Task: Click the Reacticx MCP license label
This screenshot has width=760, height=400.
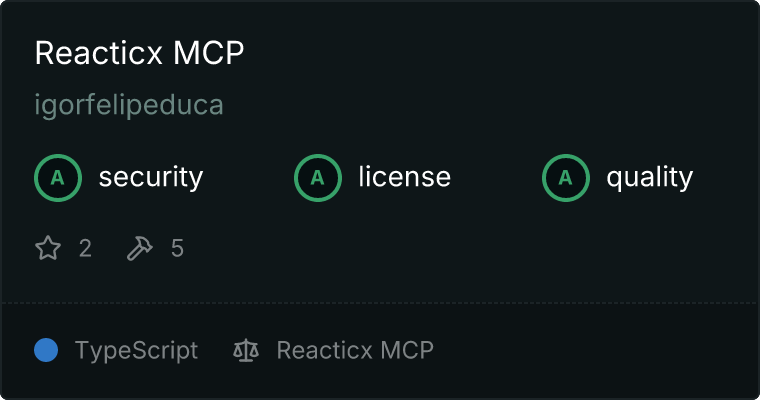Action: [355, 350]
